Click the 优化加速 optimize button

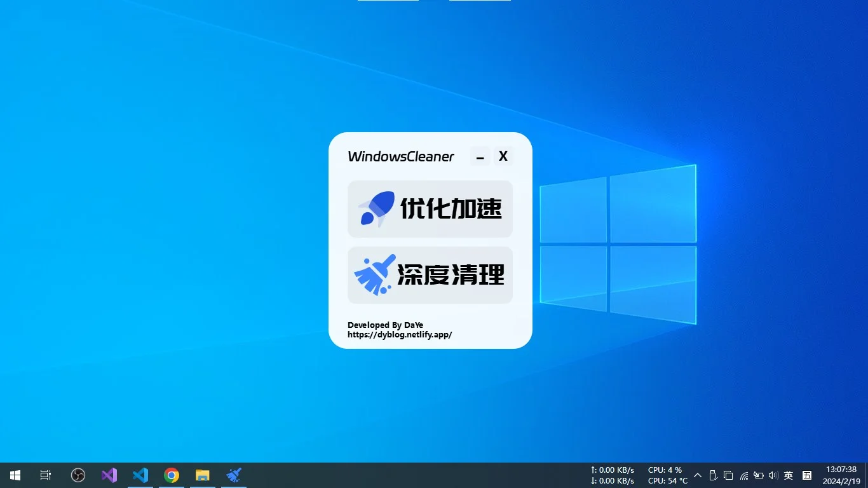[x=430, y=208]
